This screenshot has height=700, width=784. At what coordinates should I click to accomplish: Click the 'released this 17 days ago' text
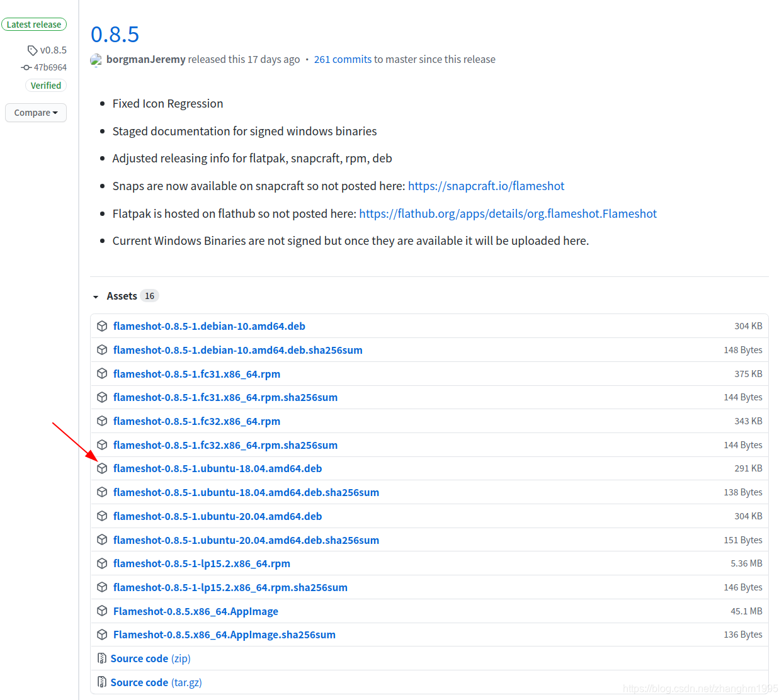(x=244, y=59)
